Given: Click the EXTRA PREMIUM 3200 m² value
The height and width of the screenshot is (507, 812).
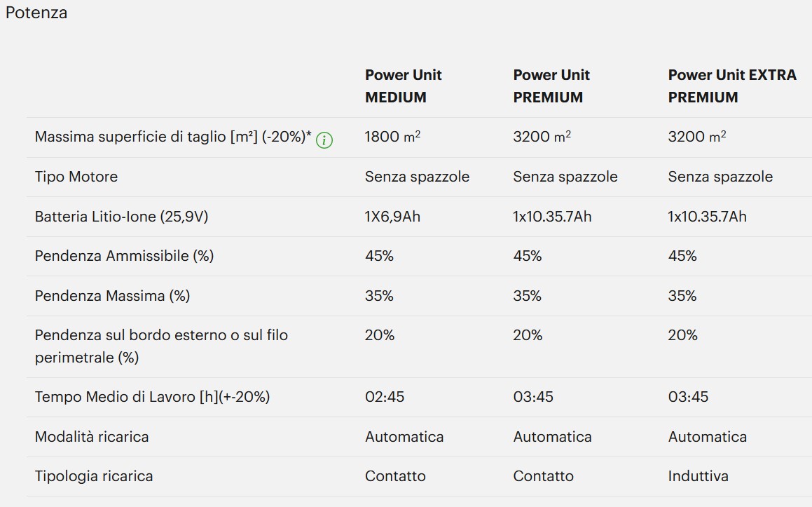Looking at the screenshot, I should [x=697, y=136].
